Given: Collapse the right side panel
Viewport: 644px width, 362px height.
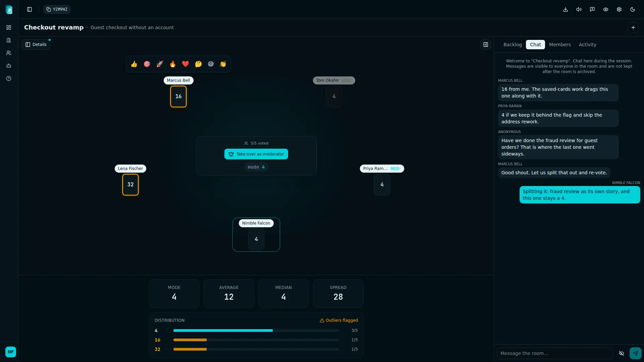Looking at the screenshot, I should tap(486, 45).
